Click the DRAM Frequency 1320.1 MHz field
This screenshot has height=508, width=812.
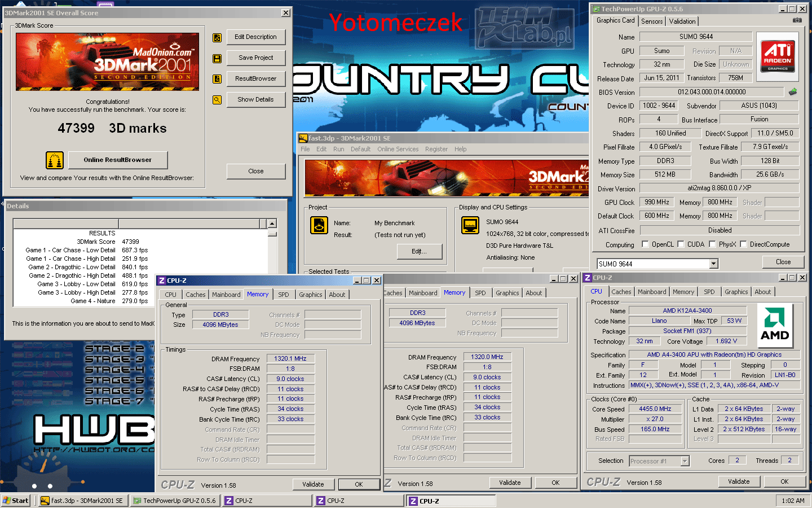290,359
